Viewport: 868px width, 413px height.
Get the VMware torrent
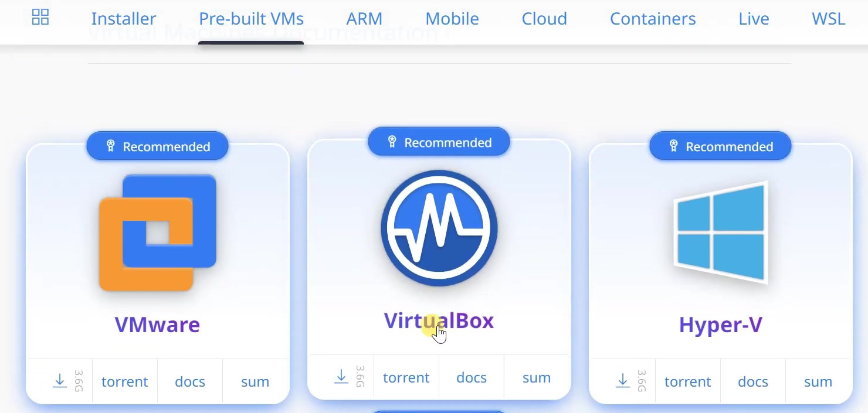click(x=124, y=382)
